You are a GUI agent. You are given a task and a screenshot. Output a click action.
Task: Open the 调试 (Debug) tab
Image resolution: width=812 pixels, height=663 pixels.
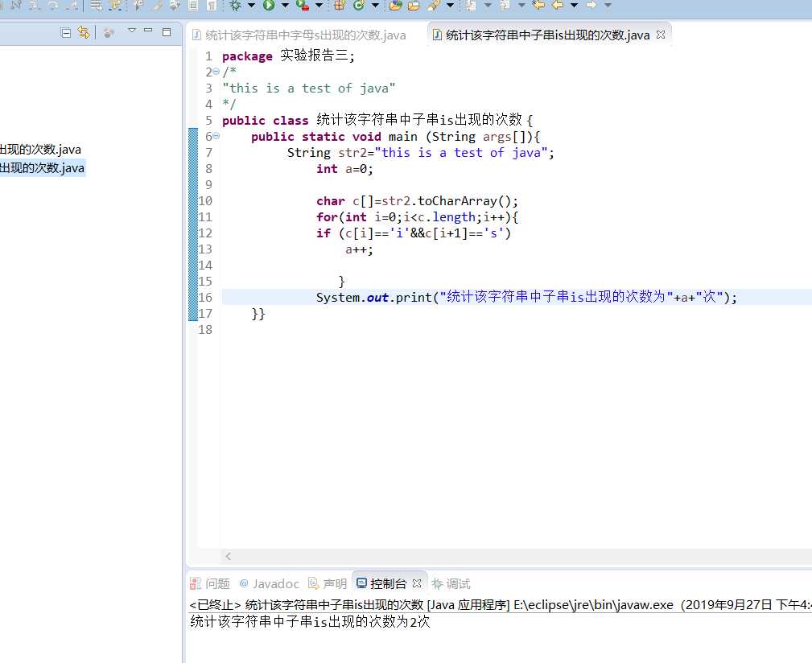451,584
